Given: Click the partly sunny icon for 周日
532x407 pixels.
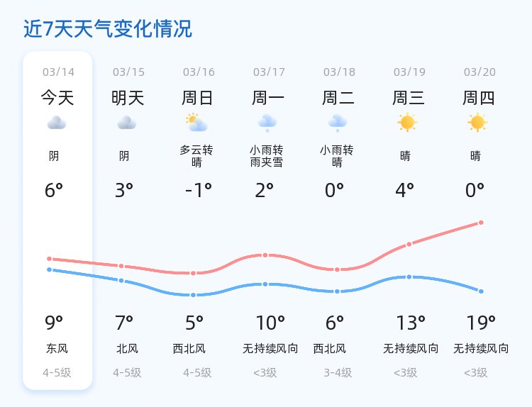Looking at the screenshot, I should coord(196,123).
